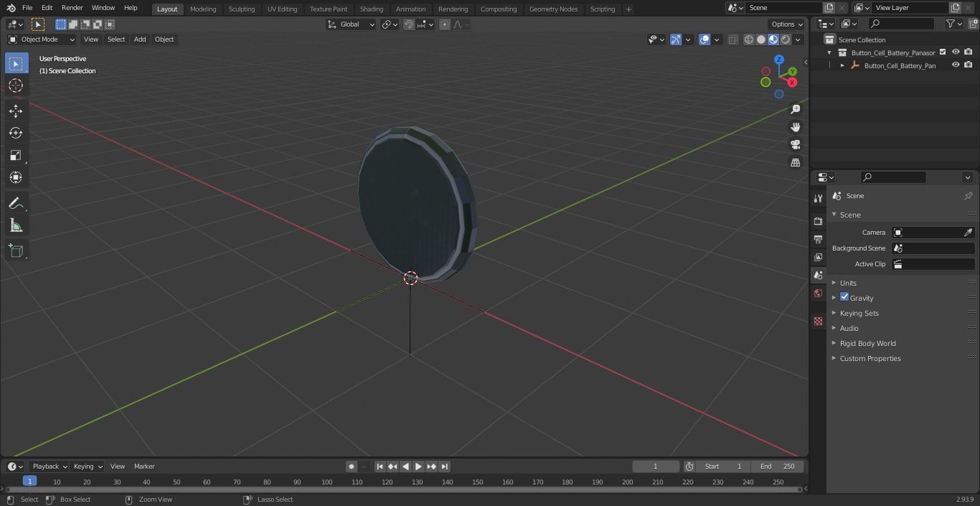Screen dimensions: 980x506
Task: Switch perspective/orthographic with the grid icon
Action: pyautogui.click(x=795, y=162)
